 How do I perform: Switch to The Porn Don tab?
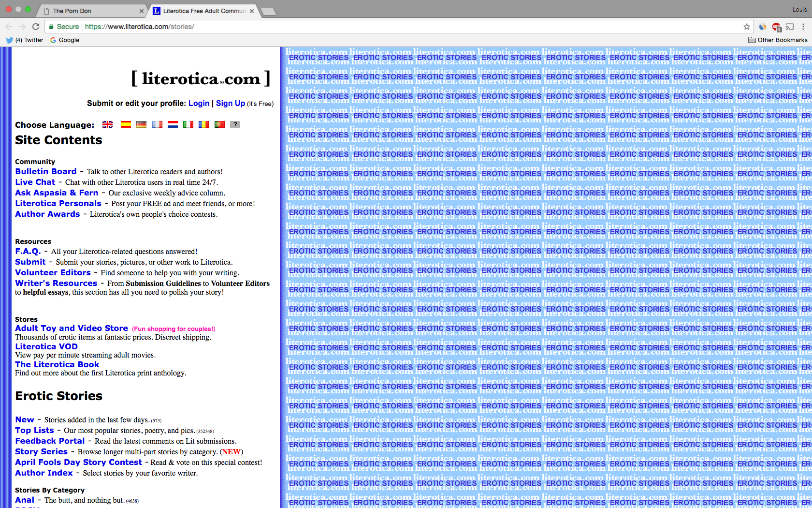coord(92,11)
